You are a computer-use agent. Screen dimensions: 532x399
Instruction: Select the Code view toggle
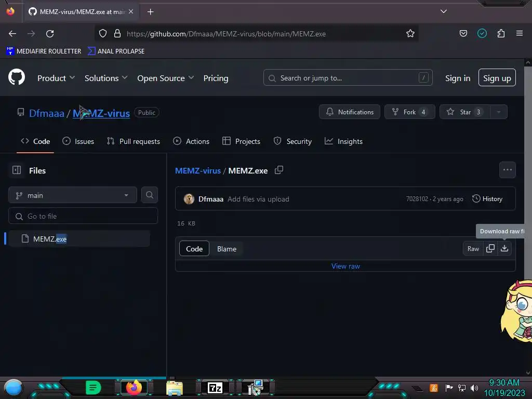pos(194,249)
